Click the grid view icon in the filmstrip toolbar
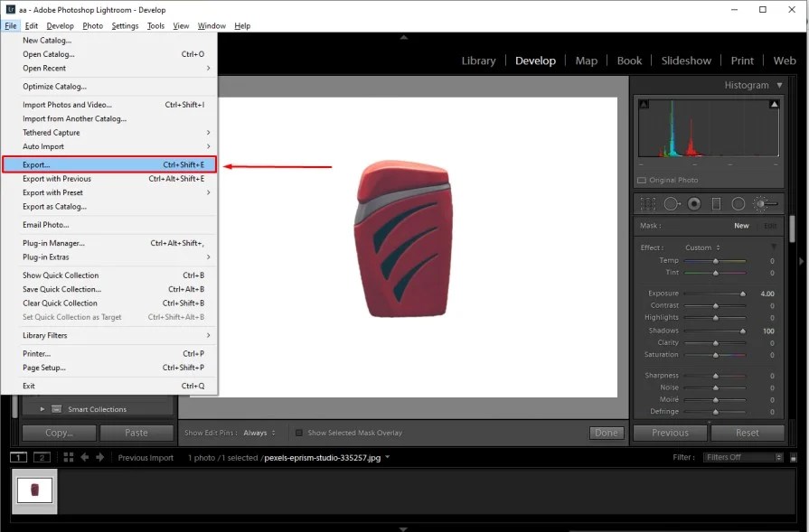809x532 pixels. (x=68, y=457)
